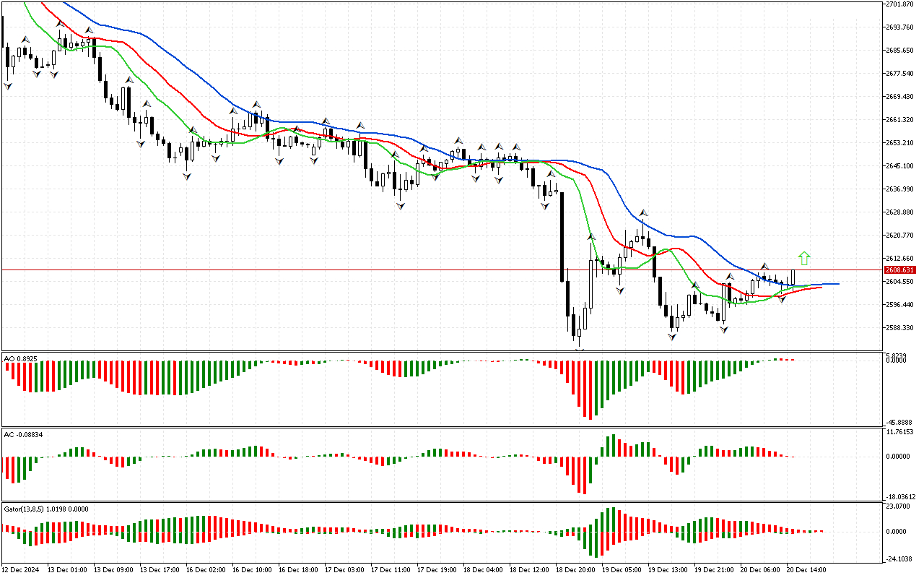Click the 19 Dec 05:00 time label
This screenshot has height=578, width=924.
pyautogui.click(x=622, y=570)
